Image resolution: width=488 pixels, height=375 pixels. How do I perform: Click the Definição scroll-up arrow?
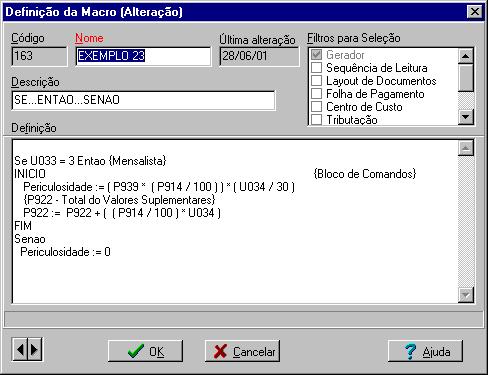click(x=466, y=148)
